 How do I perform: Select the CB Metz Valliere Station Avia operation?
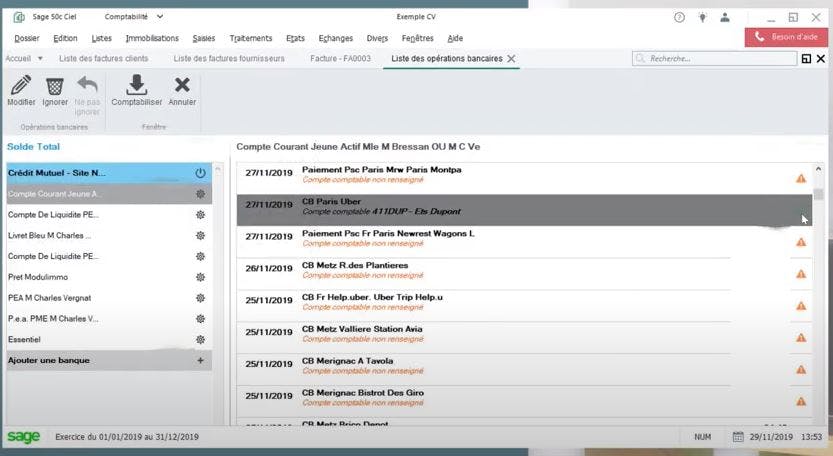pyautogui.click(x=524, y=337)
